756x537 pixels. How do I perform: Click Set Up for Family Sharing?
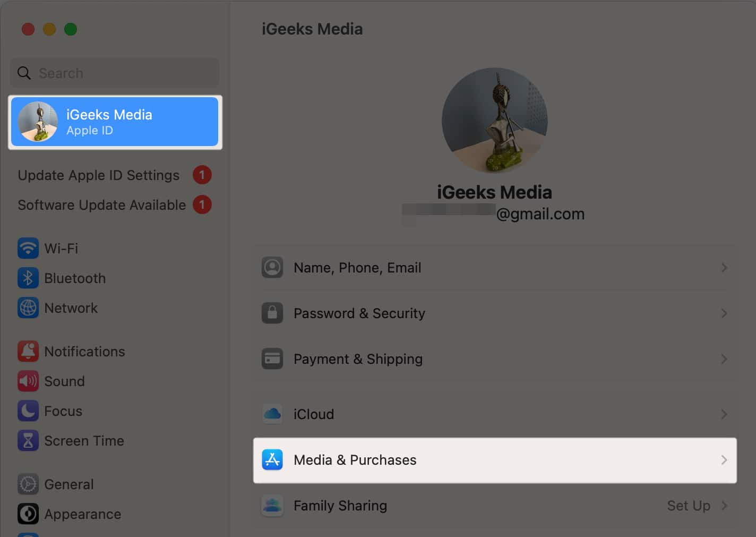pyautogui.click(x=689, y=505)
